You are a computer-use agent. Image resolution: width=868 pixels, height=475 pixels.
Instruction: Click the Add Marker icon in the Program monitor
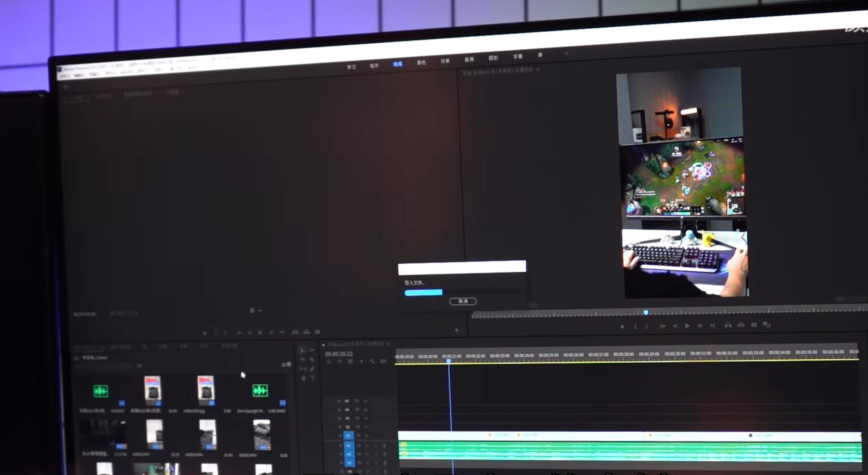pyautogui.click(x=622, y=327)
